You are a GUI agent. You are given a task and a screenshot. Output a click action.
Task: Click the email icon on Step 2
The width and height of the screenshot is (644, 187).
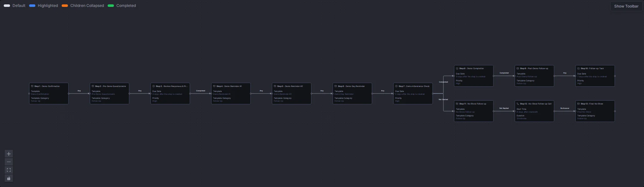coord(93,86)
